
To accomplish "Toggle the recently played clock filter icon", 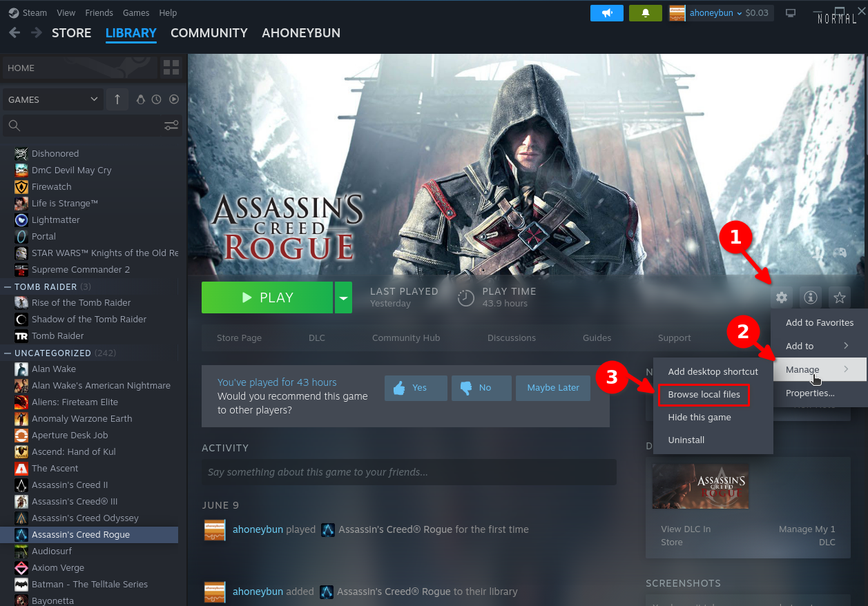I will coord(157,99).
